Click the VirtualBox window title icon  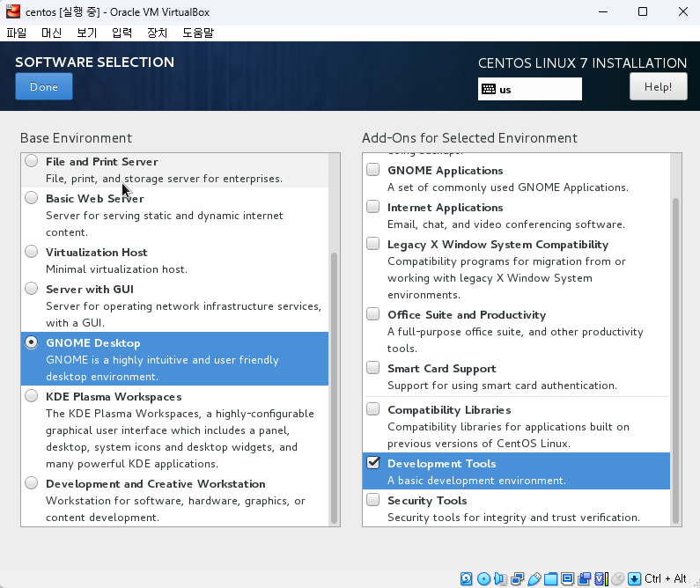point(13,11)
